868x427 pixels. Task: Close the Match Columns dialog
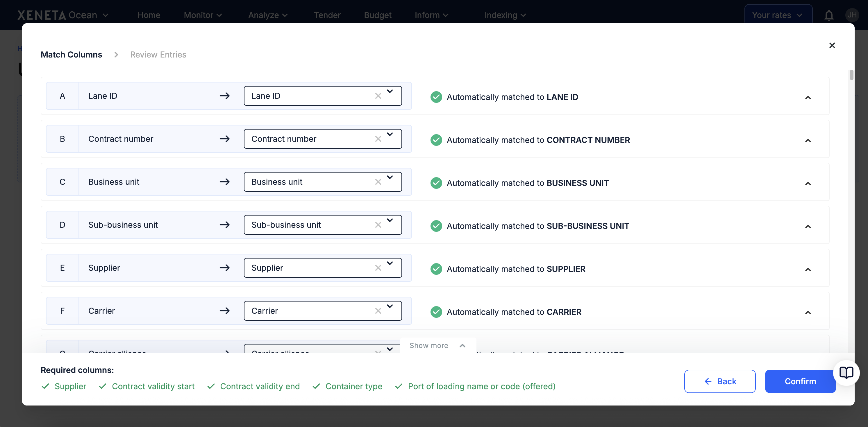click(832, 46)
